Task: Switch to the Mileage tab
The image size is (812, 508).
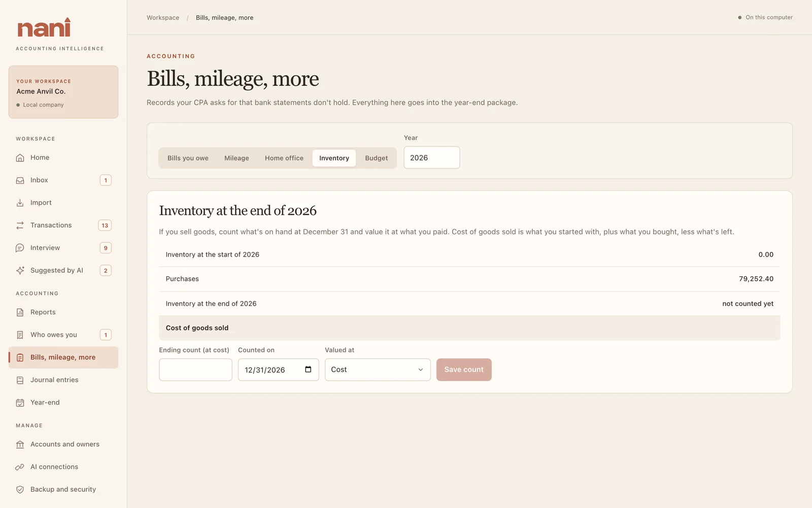Action: pyautogui.click(x=236, y=158)
